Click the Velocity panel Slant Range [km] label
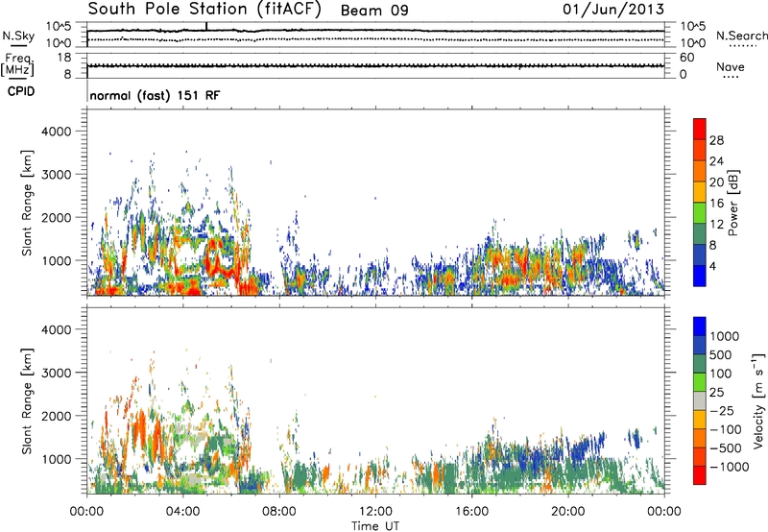768x532 pixels. [27, 400]
